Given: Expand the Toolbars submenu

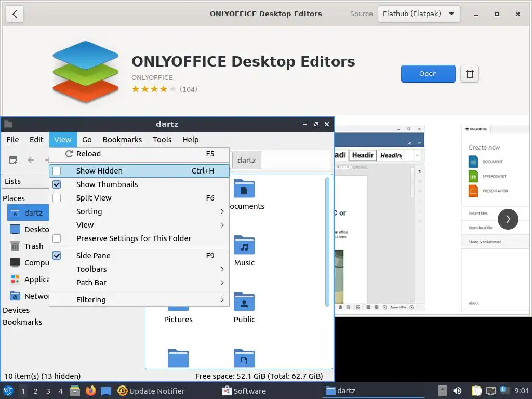Looking at the screenshot, I should [x=139, y=269].
